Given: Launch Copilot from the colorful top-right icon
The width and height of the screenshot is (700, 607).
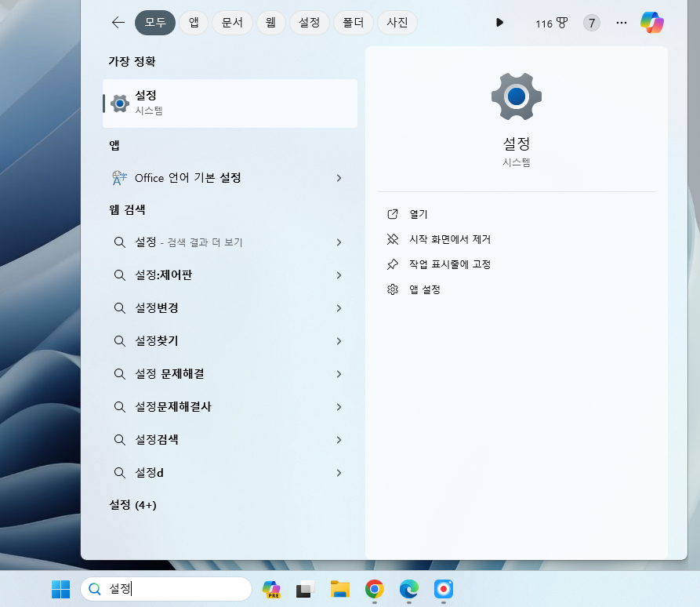Looking at the screenshot, I should (651, 22).
